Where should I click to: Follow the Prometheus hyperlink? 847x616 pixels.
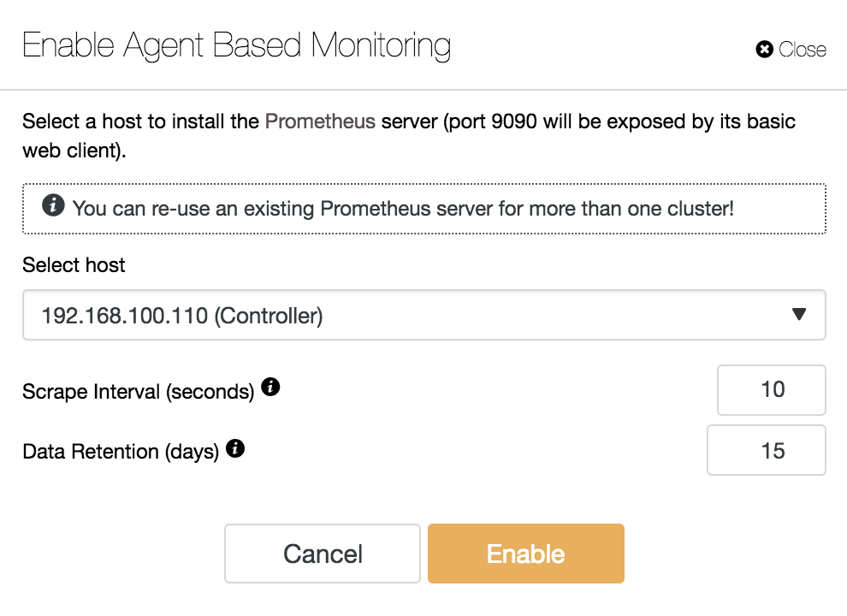pos(320,121)
